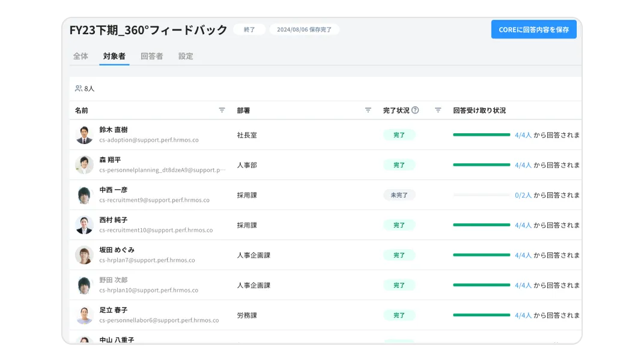Click the progress bar in 森 翔平's row

point(481,164)
